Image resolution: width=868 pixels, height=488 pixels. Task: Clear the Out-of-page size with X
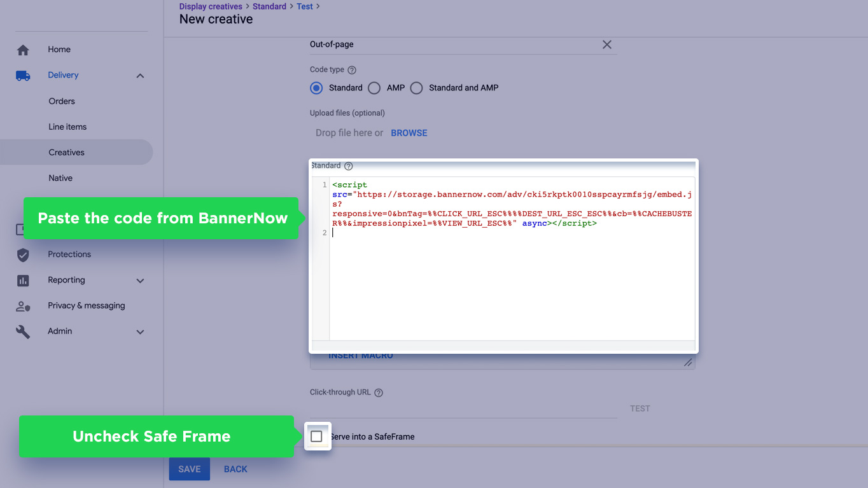coord(607,45)
